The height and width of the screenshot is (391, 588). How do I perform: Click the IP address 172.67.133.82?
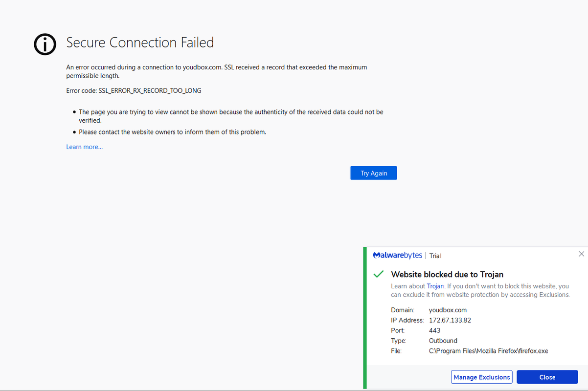(450, 320)
